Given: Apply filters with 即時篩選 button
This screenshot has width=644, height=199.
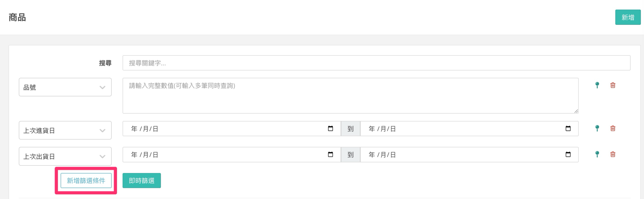Looking at the screenshot, I should click(x=142, y=181).
